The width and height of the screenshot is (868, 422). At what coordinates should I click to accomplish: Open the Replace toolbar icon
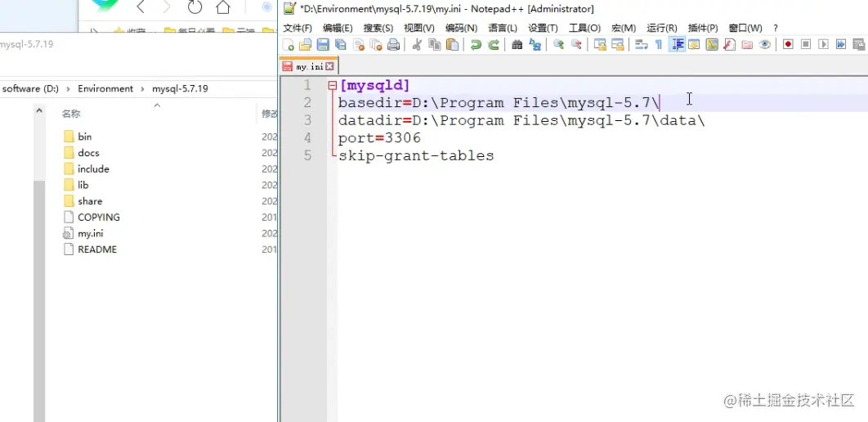coord(535,45)
